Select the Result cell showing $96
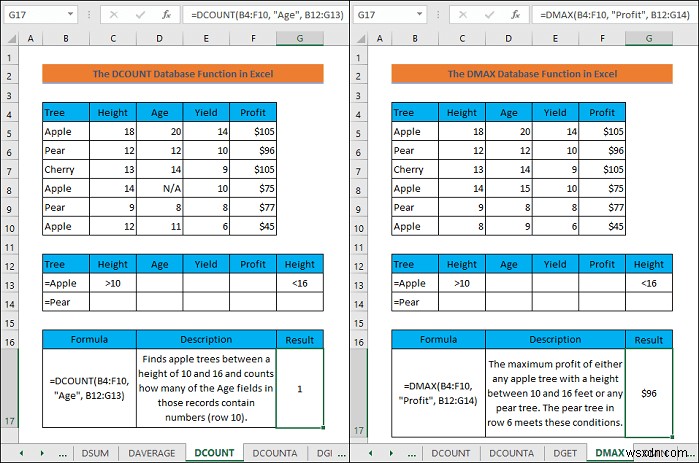Viewport: 699px width, 463px height. pyautogui.click(x=649, y=393)
